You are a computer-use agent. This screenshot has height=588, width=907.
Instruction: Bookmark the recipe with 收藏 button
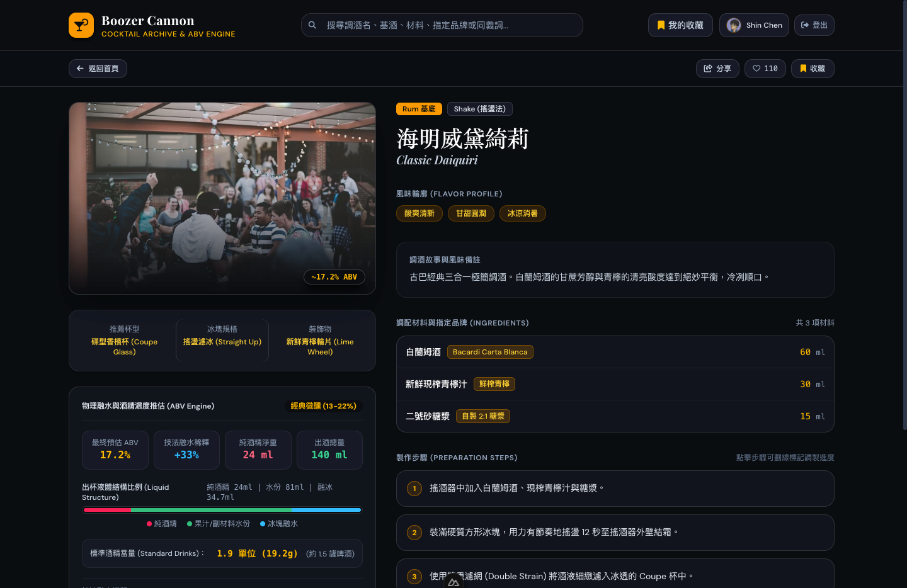[x=813, y=69]
